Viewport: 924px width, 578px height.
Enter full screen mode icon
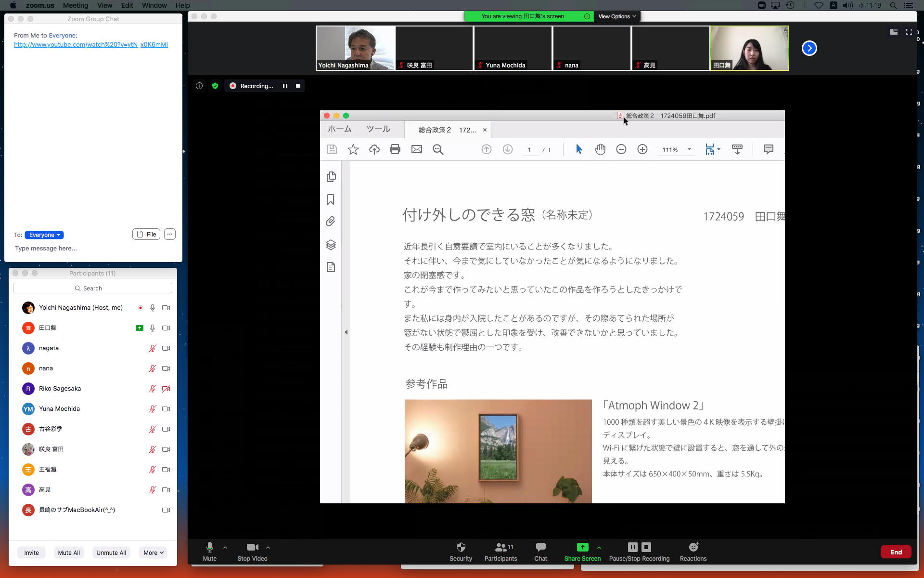point(909,32)
